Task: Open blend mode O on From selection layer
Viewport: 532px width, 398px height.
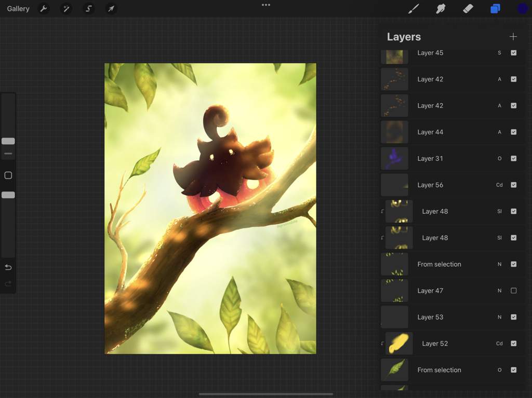Action: pos(499,370)
